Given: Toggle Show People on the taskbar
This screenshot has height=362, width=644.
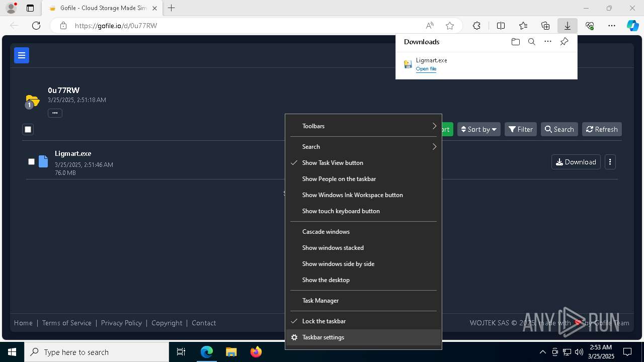Looking at the screenshot, I should coord(363,179).
